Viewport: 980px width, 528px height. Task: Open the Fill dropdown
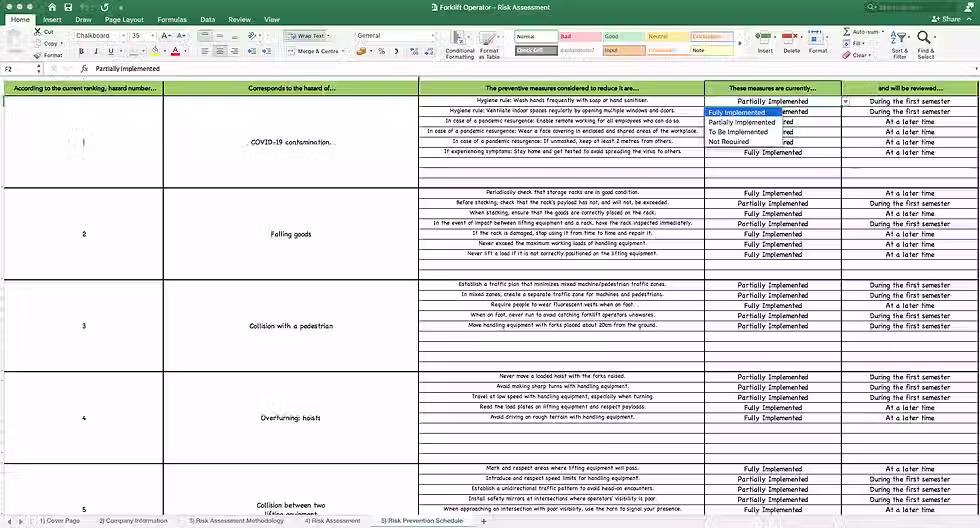(x=863, y=43)
